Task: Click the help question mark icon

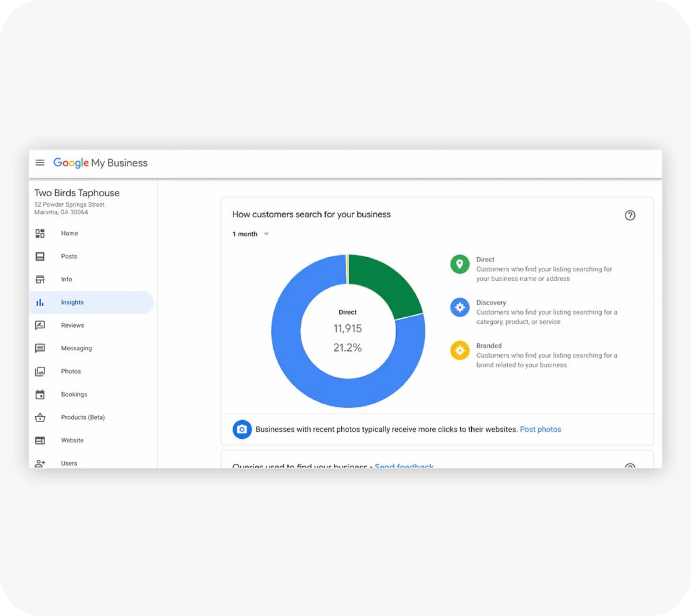Action: [x=629, y=215]
